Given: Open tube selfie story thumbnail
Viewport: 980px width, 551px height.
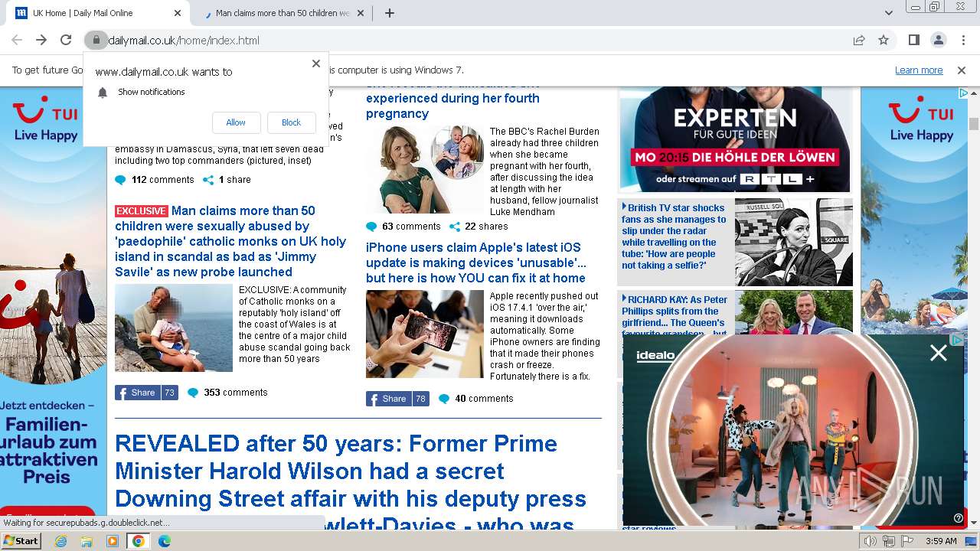Looking at the screenshot, I should pos(793,242).
